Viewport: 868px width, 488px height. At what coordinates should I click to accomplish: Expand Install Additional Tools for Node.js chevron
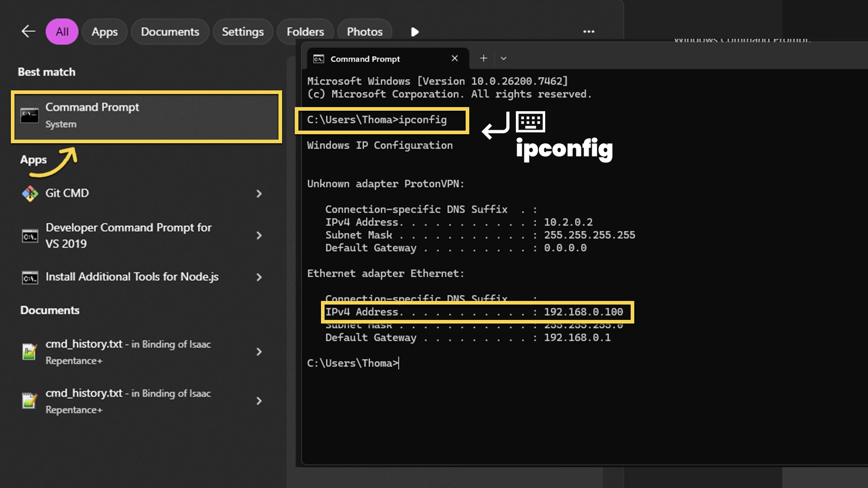click(x=259, y=277)
